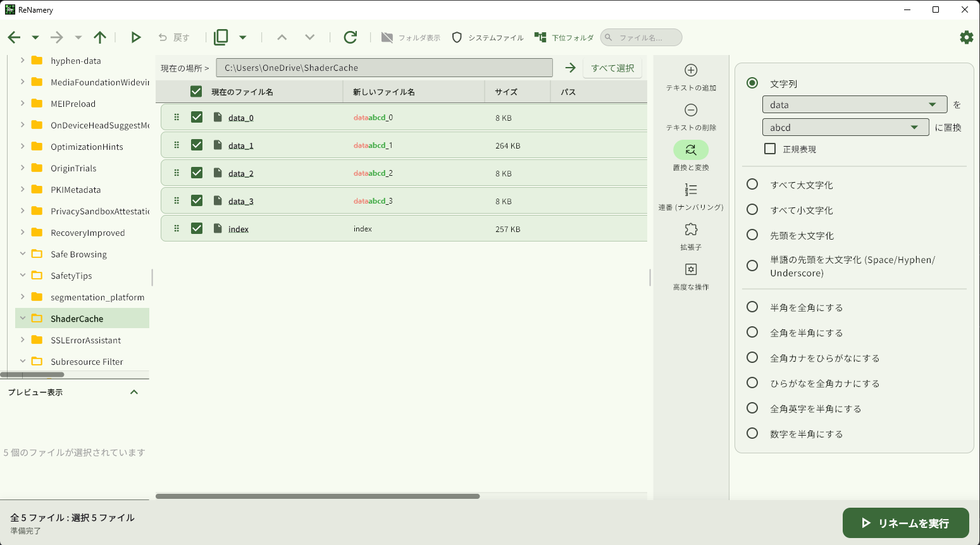Screen dimensions: 980x545
Task: Click すべて選択 select all button
Action: pos(612,68)
